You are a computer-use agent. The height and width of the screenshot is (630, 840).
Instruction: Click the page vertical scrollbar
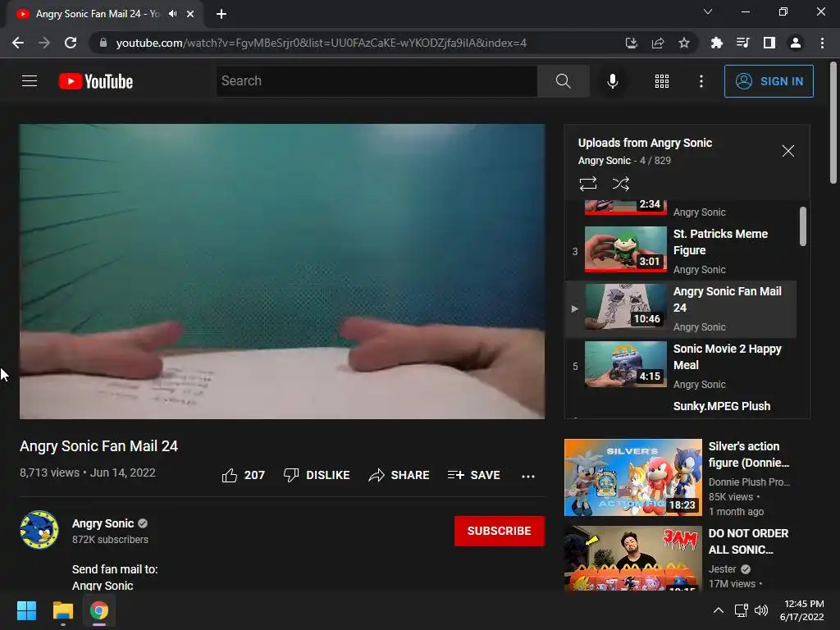(833, 123)
